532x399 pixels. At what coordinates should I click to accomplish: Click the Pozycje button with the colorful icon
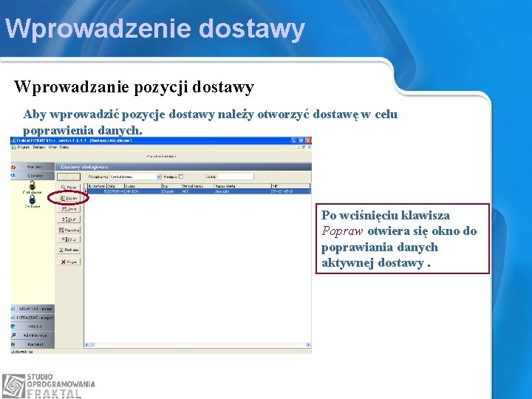point(69,230)
